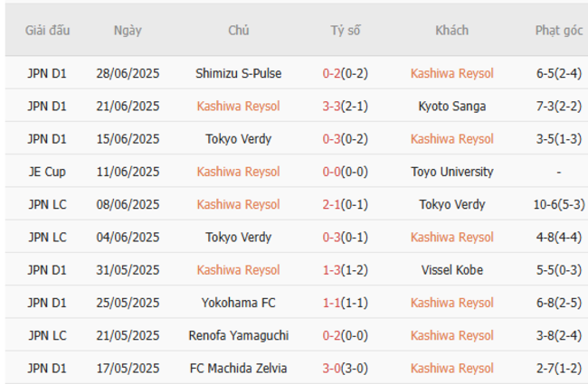Open the 1-1 score of the Yokohama FC match
The width and height of the screenshot is (588, 384).
(332, 302)
